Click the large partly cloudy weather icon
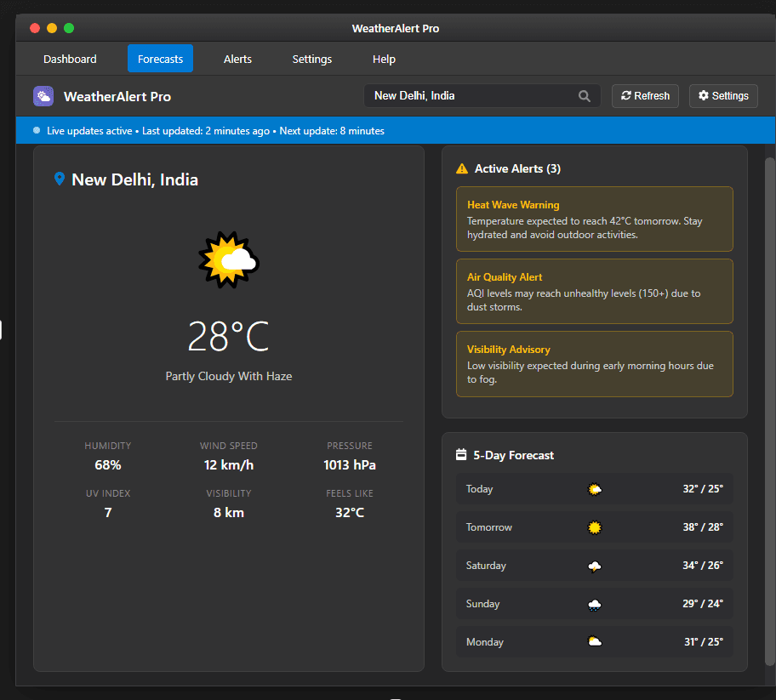 [x=228, y=260]
